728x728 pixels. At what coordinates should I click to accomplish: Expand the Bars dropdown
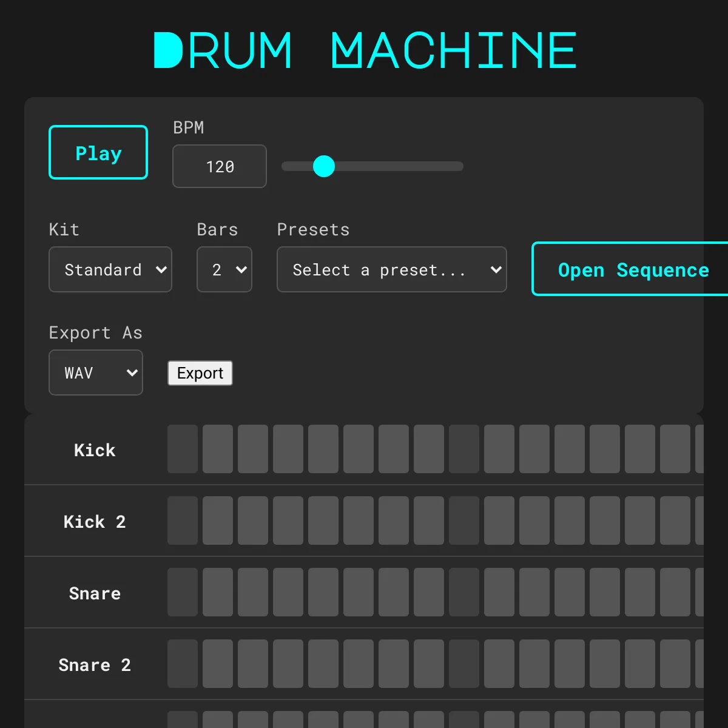tap(224, 269)
